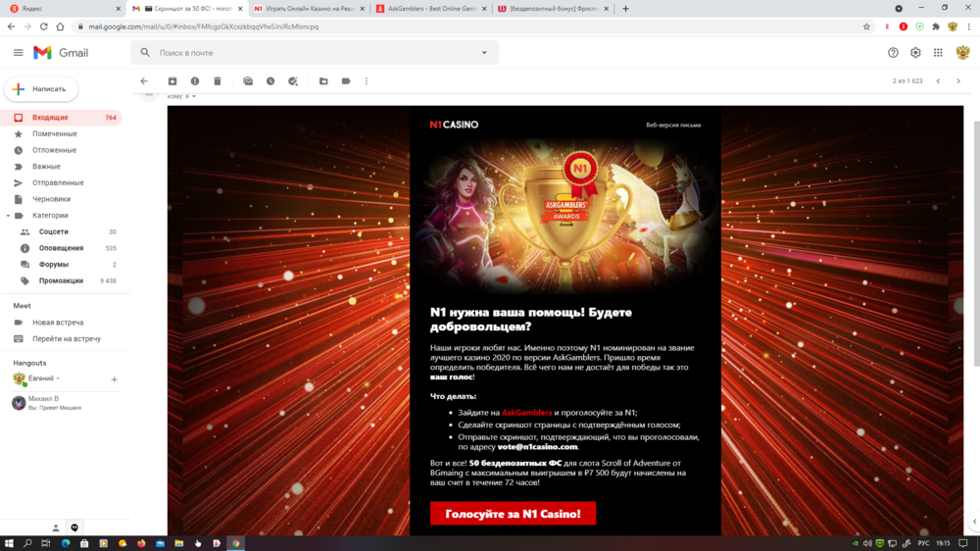Report this email as spam

(195, 81)
